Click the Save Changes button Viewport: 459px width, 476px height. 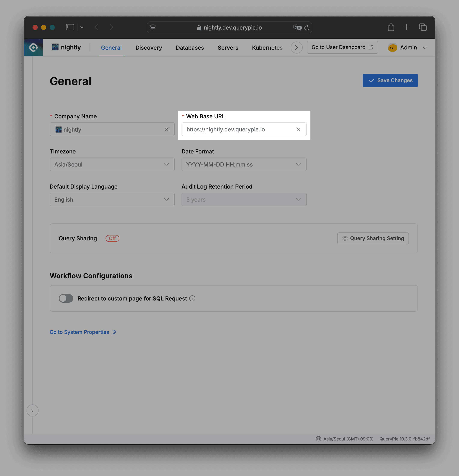point(390,80)
